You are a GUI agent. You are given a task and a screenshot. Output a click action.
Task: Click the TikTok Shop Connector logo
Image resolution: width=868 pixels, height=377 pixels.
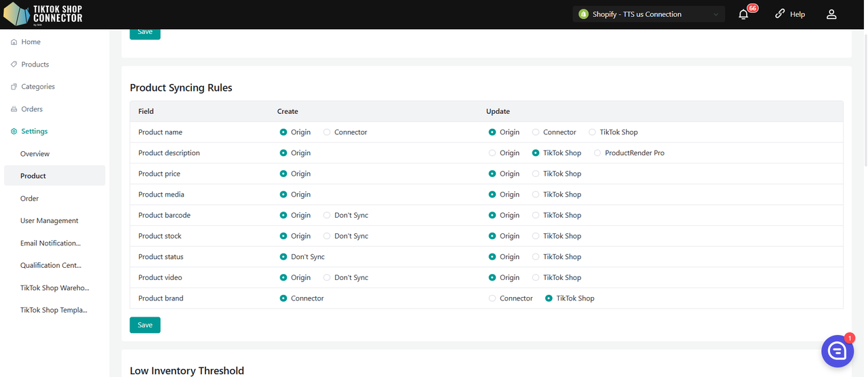43,14
